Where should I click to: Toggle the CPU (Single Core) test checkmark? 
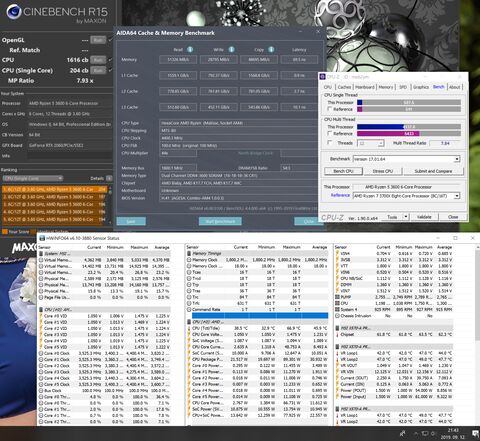pyautogui.click(x=110, y=70)
